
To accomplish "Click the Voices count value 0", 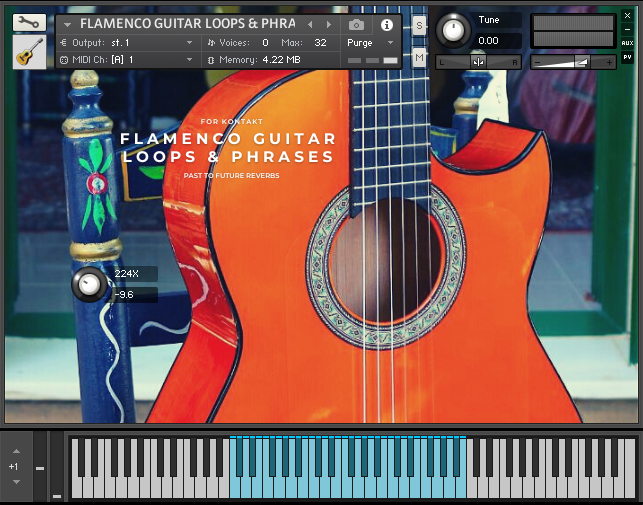I will [265, 43].
